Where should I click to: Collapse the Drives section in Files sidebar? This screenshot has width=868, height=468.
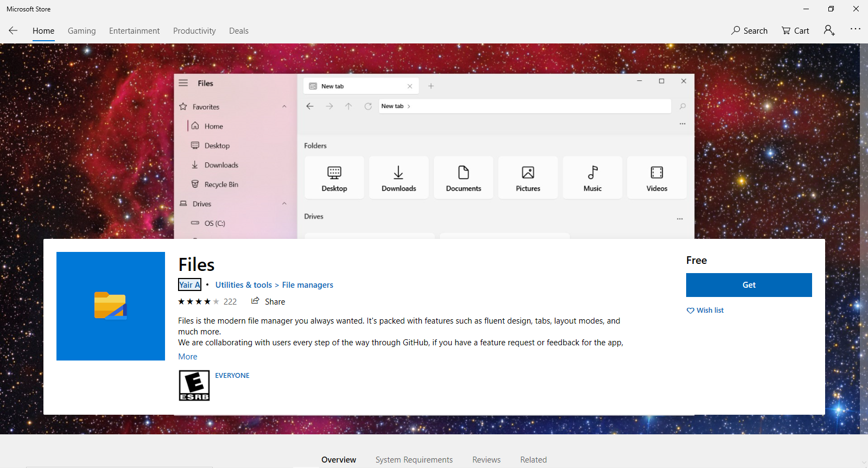coord(284,204)
